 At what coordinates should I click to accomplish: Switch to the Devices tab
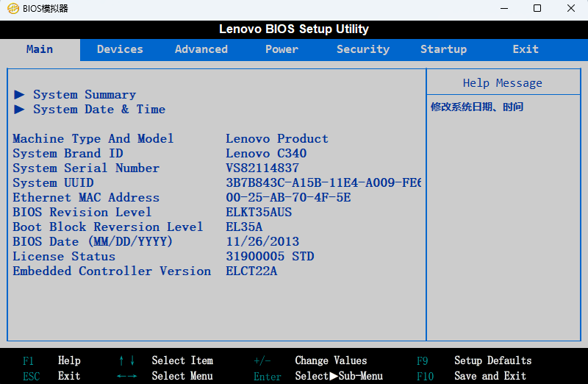click(x=120, y=49)
